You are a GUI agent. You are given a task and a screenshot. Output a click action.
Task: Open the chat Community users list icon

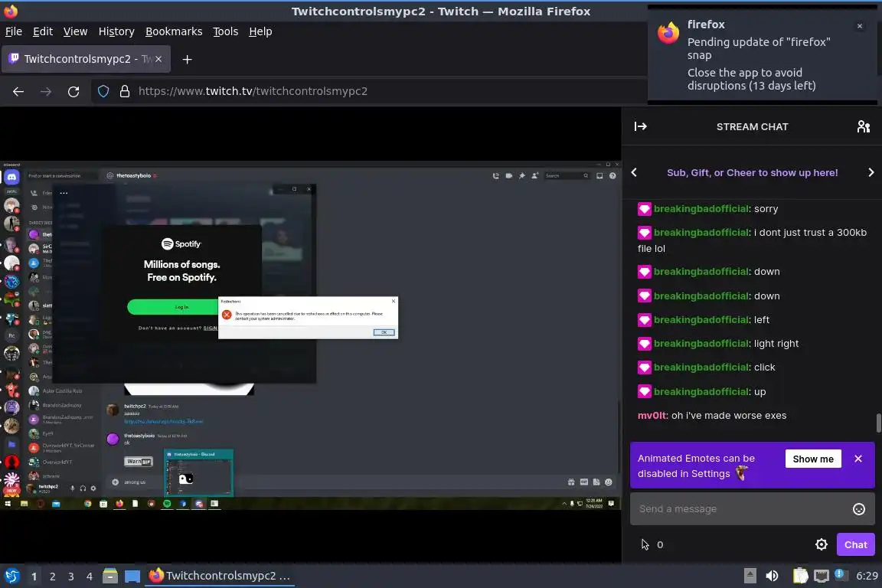[x=864, y=126]
